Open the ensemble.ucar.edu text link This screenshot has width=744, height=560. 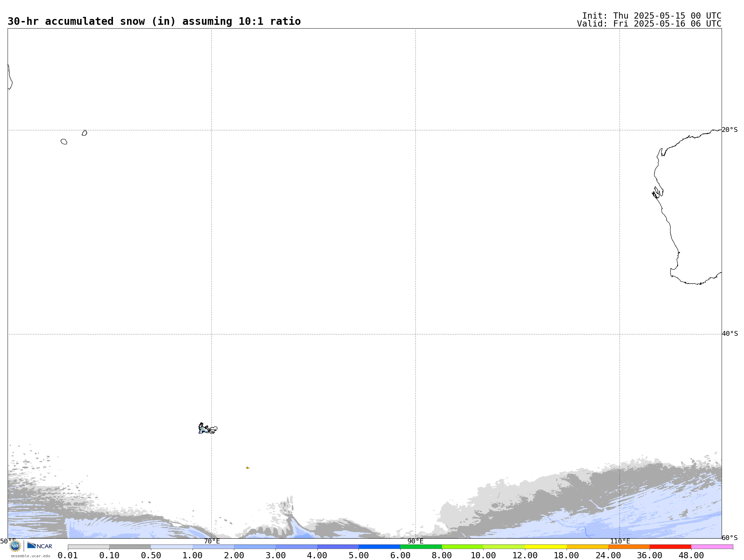[30, 556]
